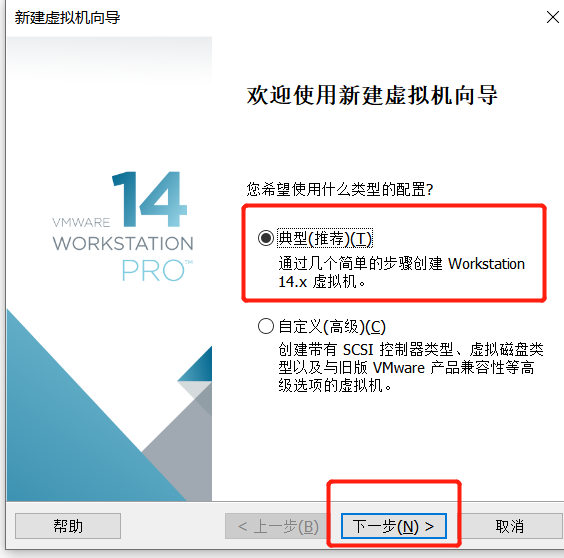
Task: Click the greyed-out 上一步(B) button
Action: 278,526
